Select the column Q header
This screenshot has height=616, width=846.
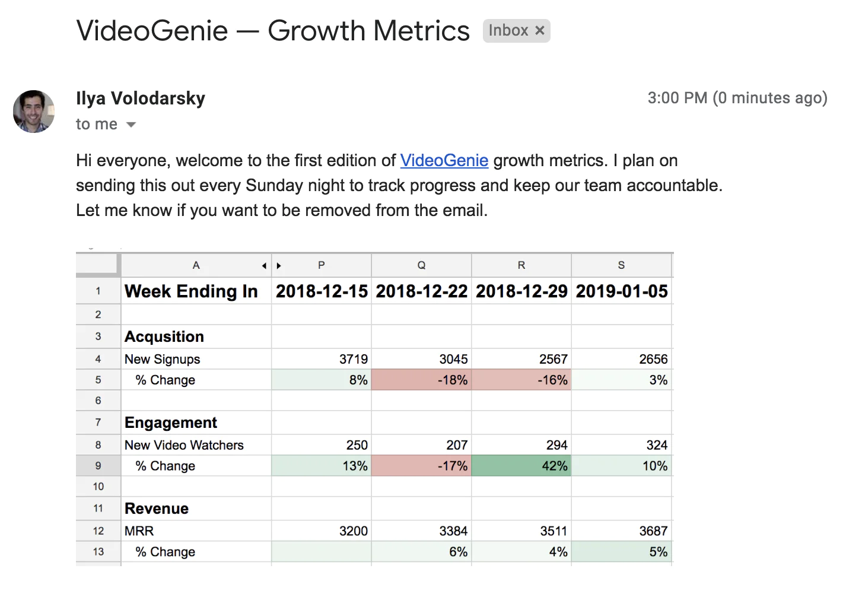click(421, 265)
